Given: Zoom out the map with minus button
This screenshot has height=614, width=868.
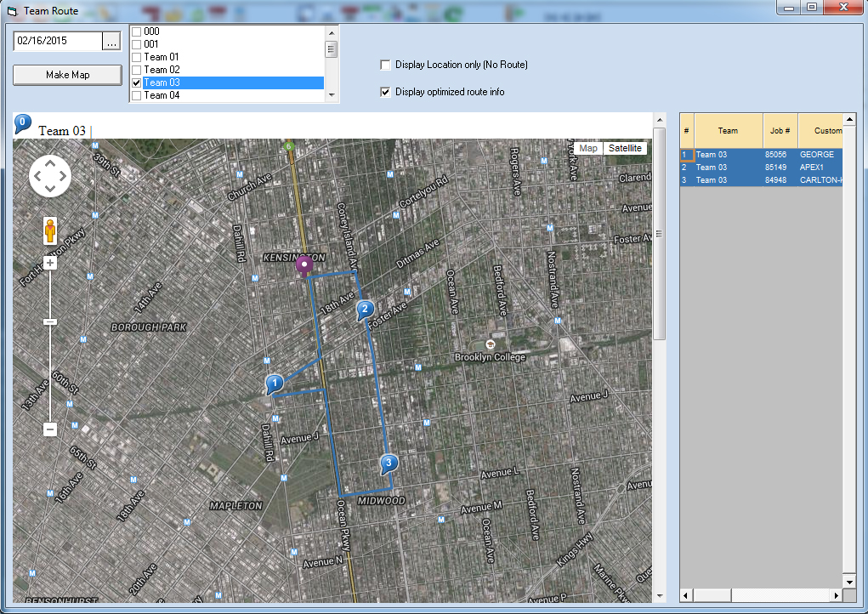Looking at the screenshot, I should [50, 429].
